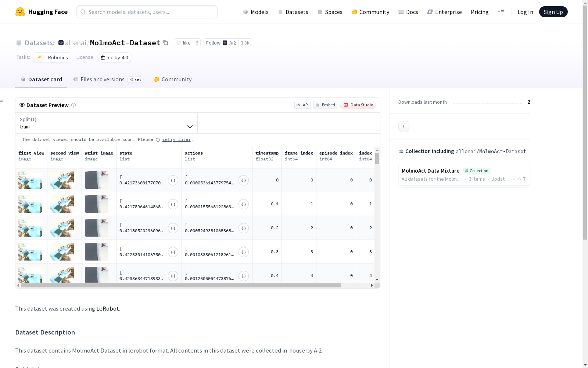
Task: Open the Community nav item
Action: click(370, 12)
